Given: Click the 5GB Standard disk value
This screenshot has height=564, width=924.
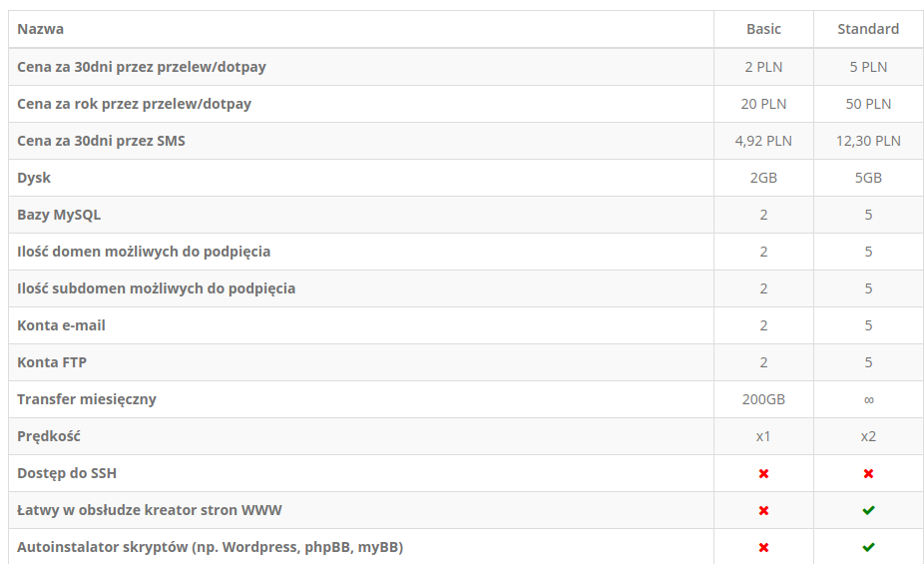Looking at the screenshot, I should pos(868,178).
